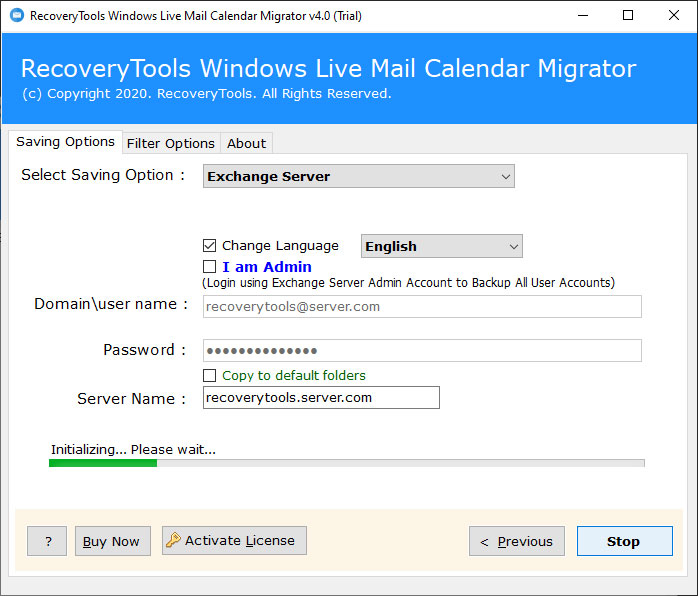Switch to the Saving Options tab
Screen dimensions: 698x596
coord(65,142)
